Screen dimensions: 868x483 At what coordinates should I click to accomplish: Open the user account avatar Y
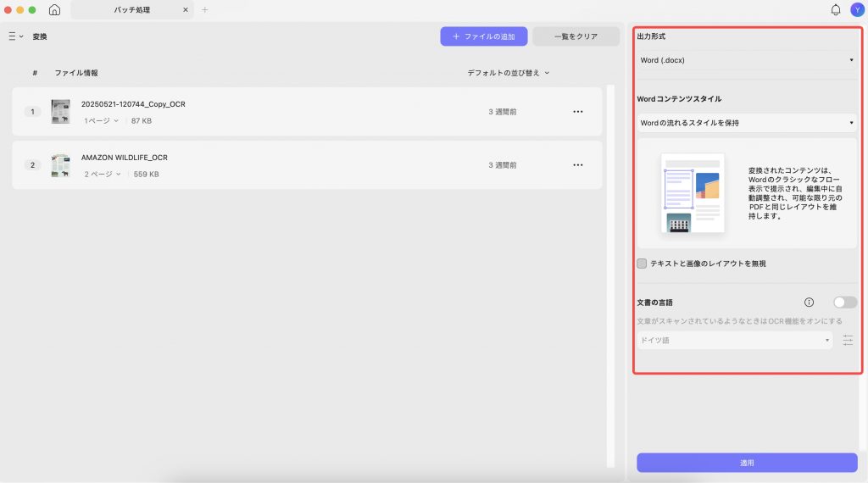tap(857, 10)
